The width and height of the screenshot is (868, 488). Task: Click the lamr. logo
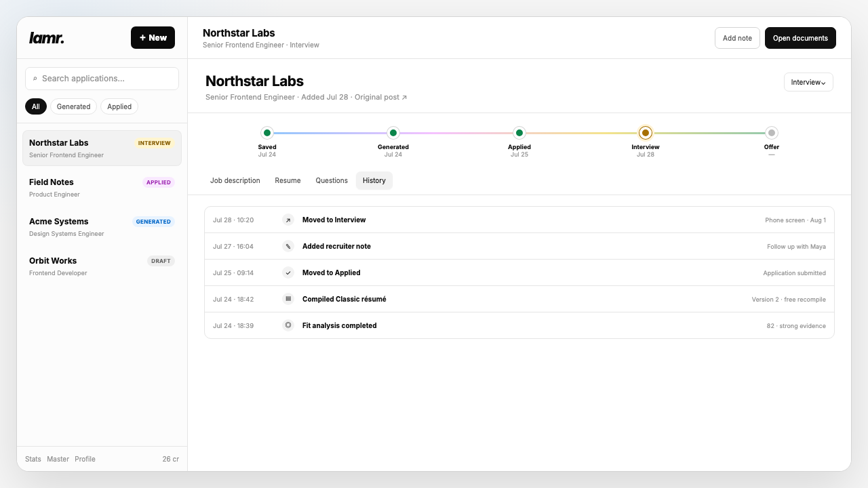tap(47, 38)
